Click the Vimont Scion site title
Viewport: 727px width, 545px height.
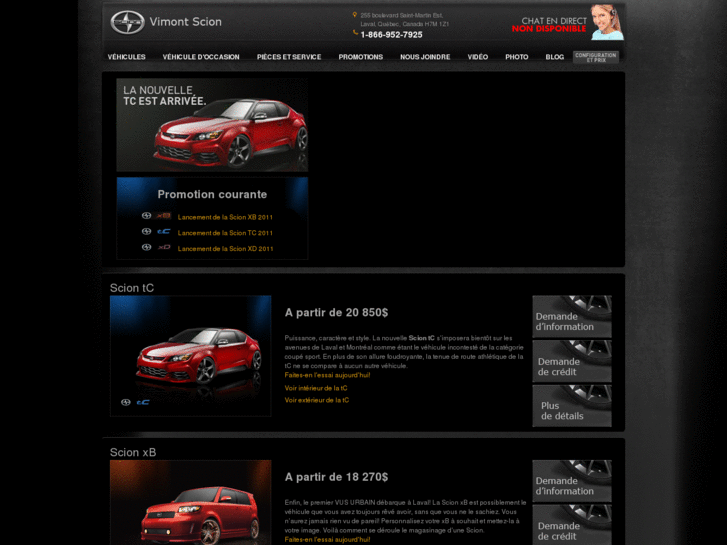click(x=185, y=22)
